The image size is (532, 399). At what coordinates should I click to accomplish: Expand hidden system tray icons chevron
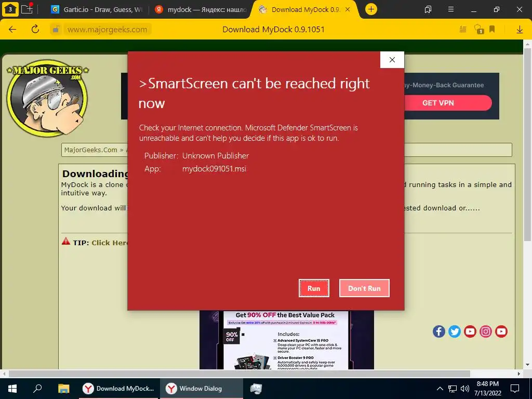coord(440,389)
